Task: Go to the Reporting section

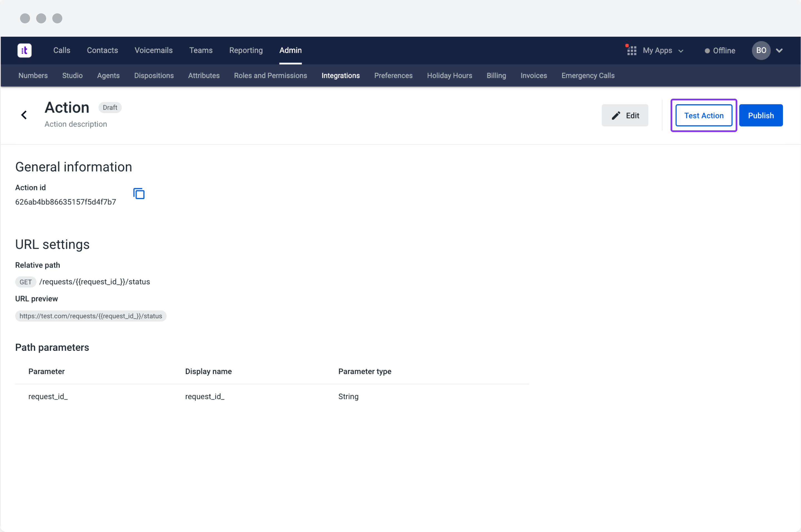Action: click(246, 51)
